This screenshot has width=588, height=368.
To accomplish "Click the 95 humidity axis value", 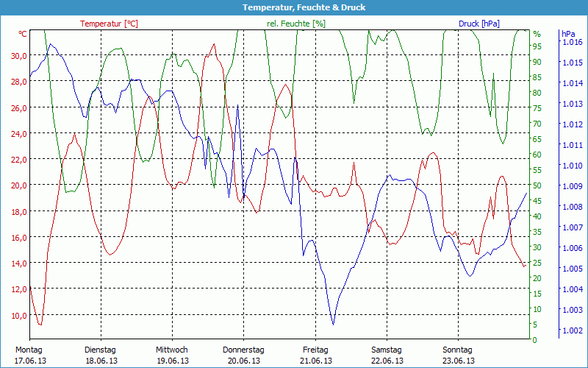I will click(537, 46).
